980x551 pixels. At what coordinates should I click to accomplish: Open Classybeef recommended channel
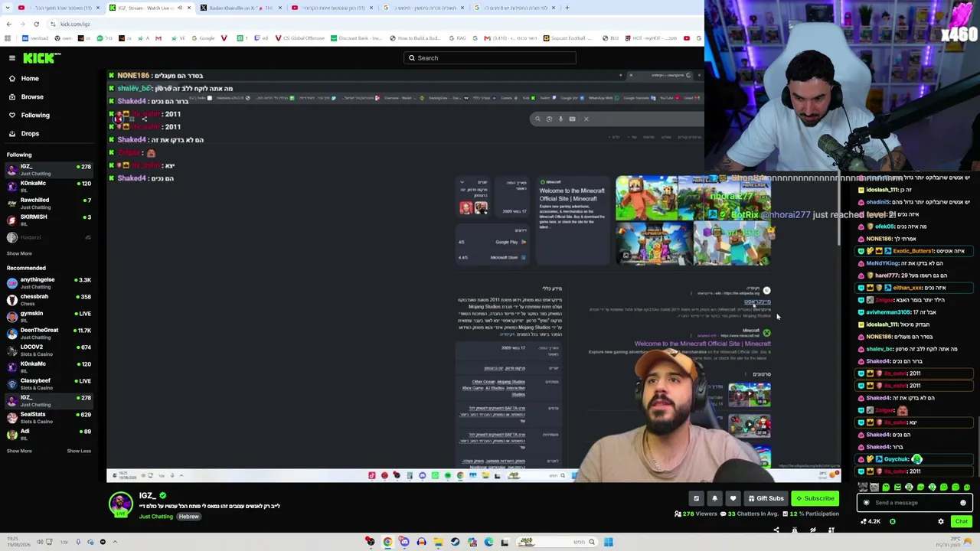coord(49,384)
